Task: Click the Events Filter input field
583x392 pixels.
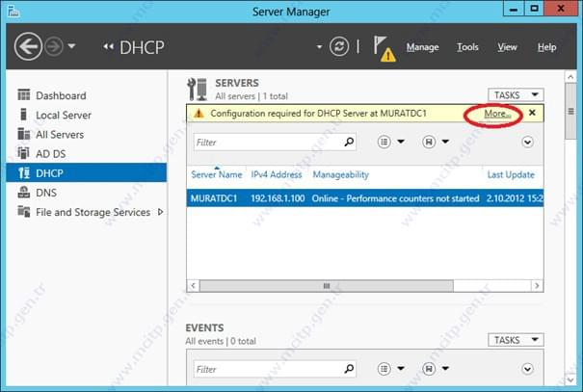Action: pyautogui.click(x=267, y=369)
